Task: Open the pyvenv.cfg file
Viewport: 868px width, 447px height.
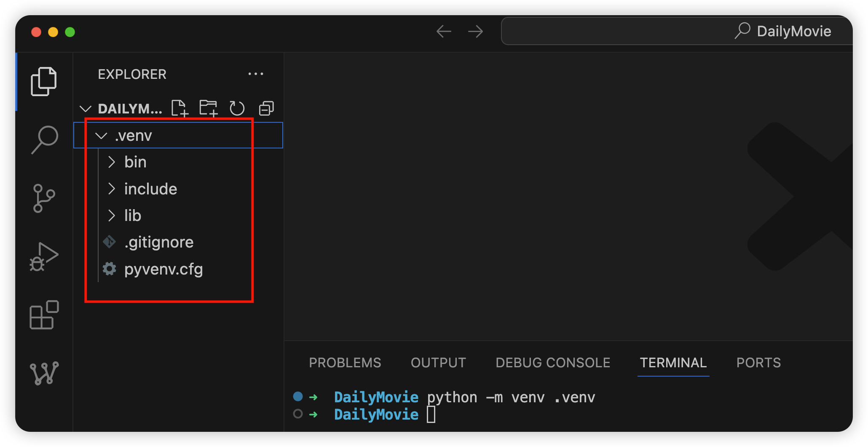Action: pyautogui.click(x=163, y=269)
